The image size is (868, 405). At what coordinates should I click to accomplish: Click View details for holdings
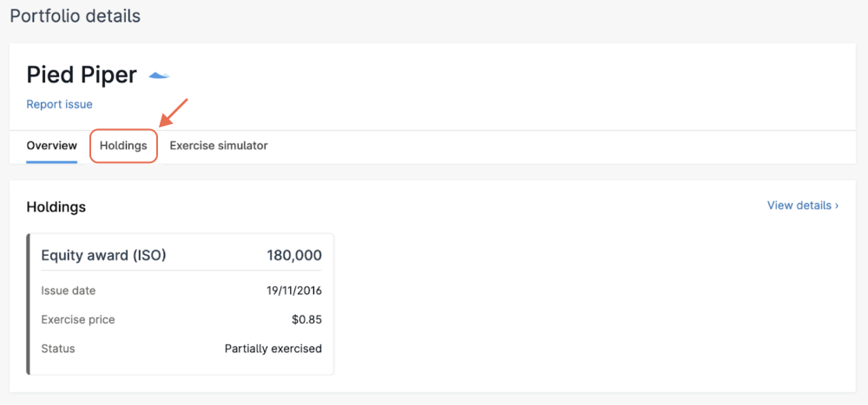tap(799, 206)
